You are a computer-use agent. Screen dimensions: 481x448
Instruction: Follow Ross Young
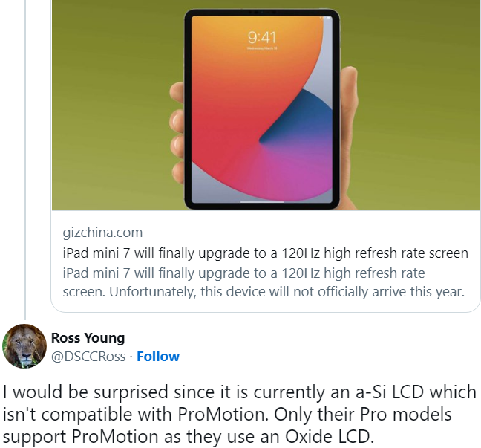click(x=158, y=357)
